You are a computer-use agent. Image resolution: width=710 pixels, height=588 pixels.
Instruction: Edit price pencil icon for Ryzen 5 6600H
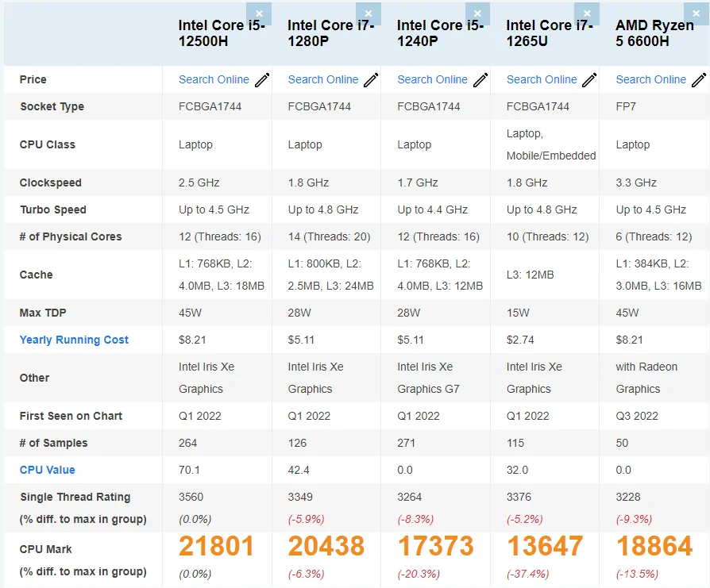699,80
